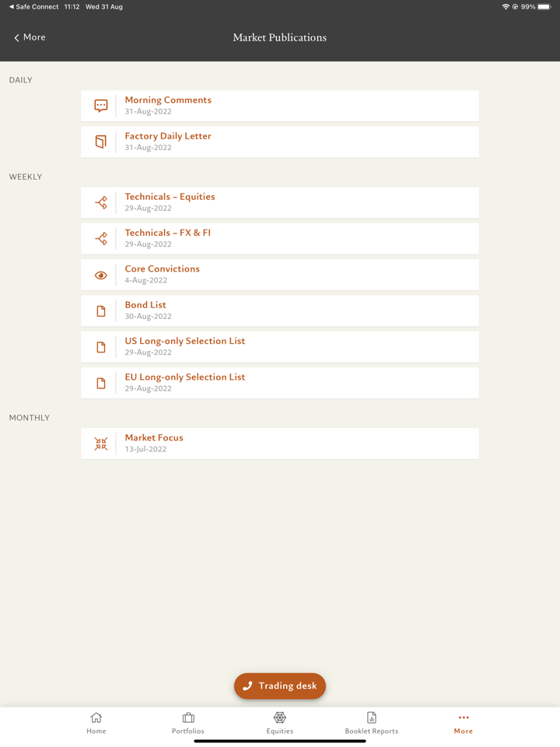Open the Market Focus monthly publication
560x747 pixels.
154,438
